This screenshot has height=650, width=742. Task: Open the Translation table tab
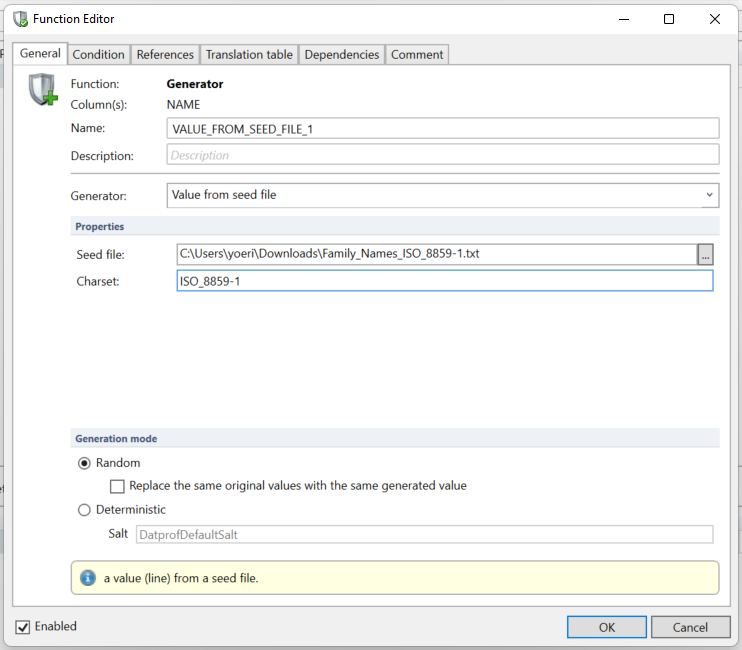click(249, 54)
